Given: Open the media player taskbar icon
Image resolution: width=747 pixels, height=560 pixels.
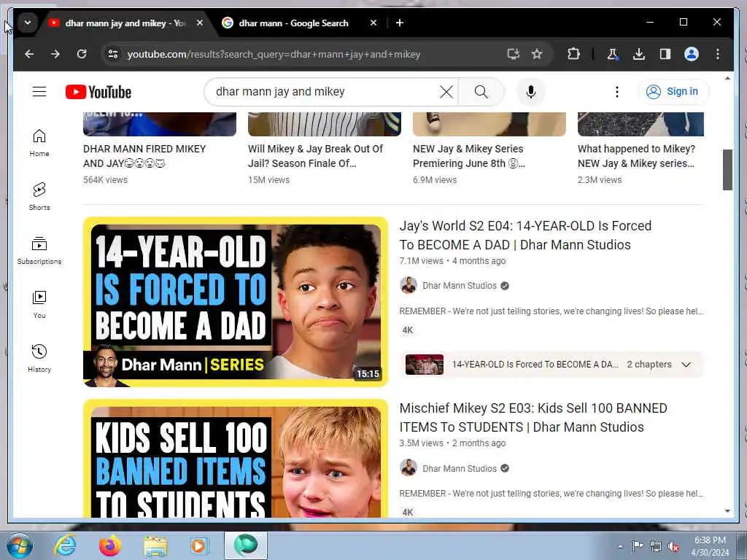Looking at the screenshot, I should tap(199, 545).
